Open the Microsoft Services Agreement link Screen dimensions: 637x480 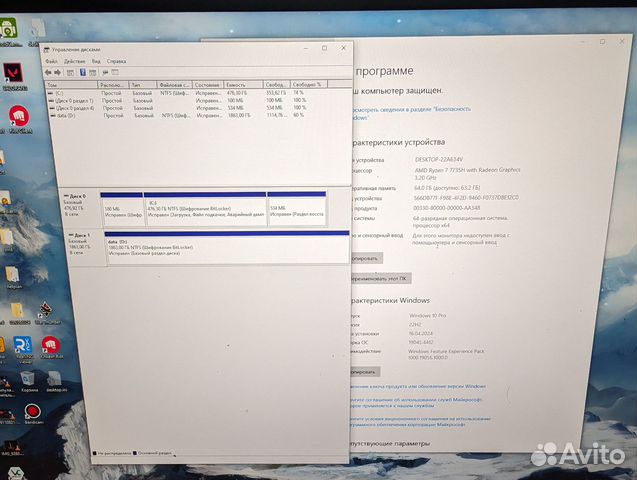pyautogui.click(x=416, y=402)
